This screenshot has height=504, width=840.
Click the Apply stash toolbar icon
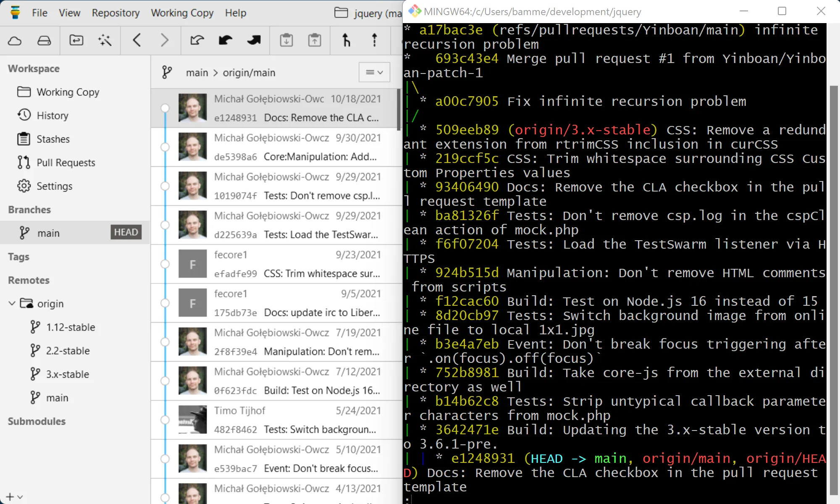tap(315, 40)
